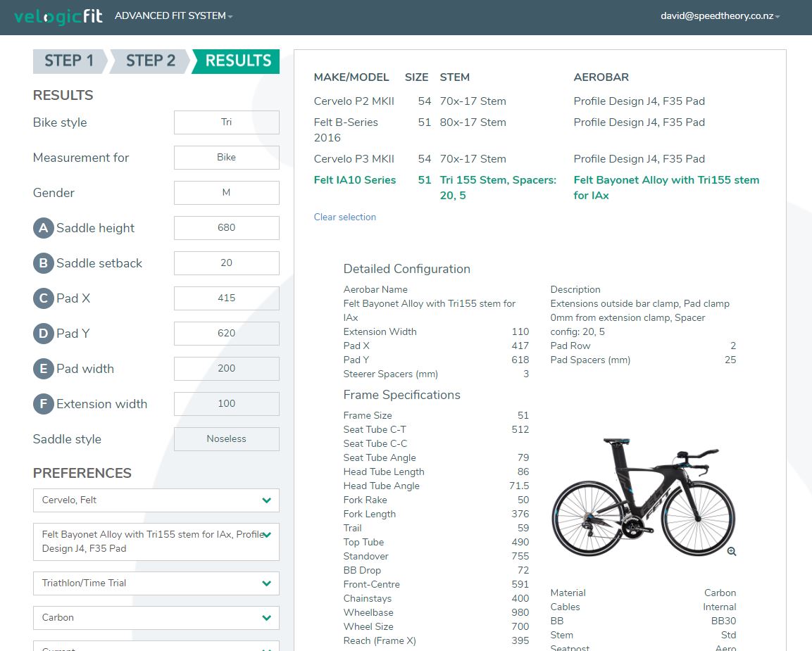Expand the Triathlon/Time Trial dropdown
The width and height of the screenshot is (812, 651).
tap(156, 583)
